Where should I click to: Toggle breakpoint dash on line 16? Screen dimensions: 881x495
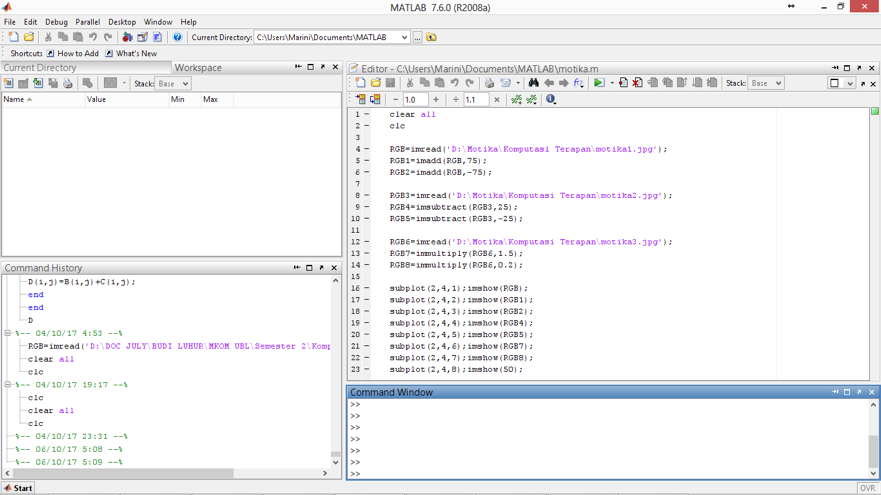tap(367, 288)
